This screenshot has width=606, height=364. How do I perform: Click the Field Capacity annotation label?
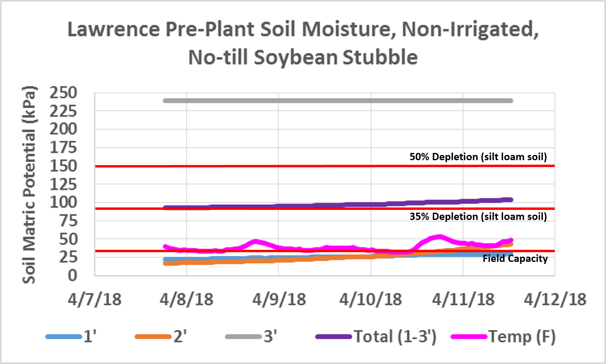[515, 259]
